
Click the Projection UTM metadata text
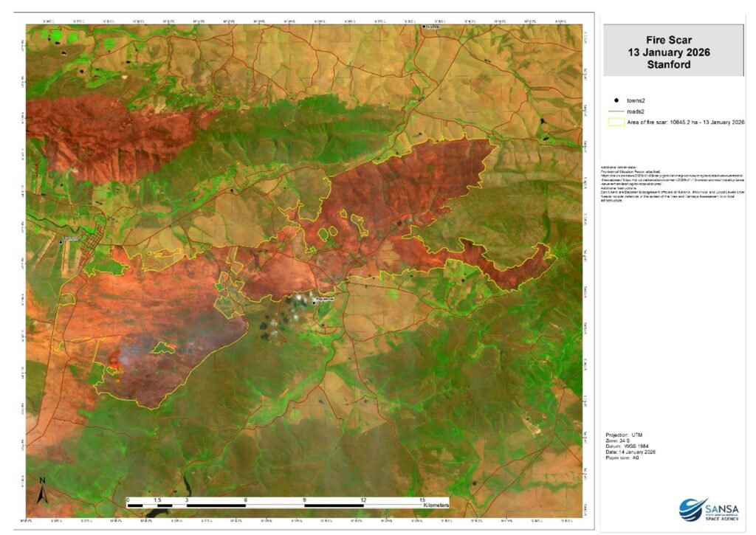[x=624, y=435]
